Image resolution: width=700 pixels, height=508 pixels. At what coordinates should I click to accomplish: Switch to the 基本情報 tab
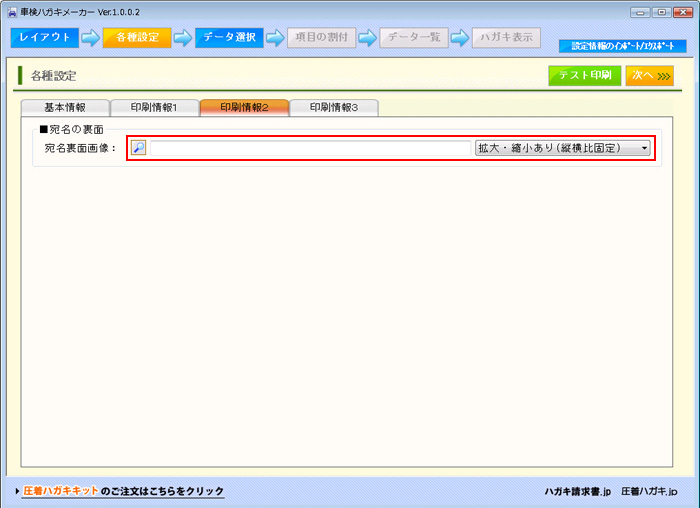(x=65, y=108)
